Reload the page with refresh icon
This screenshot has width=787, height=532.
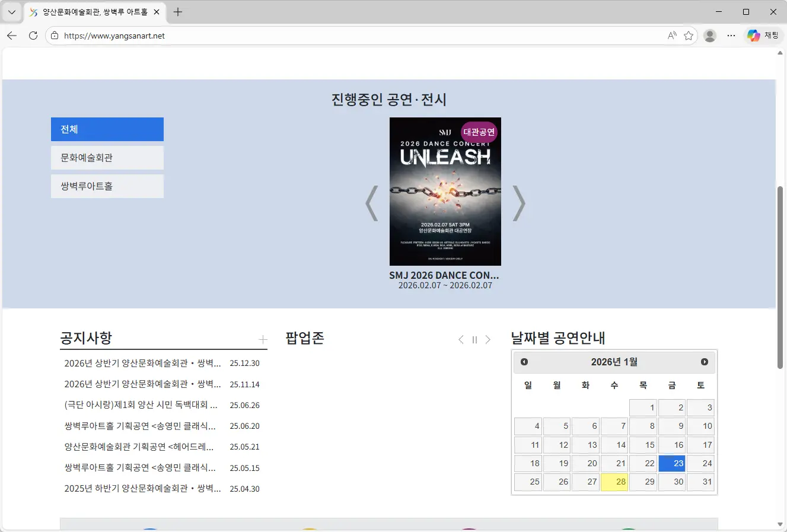(x=33, y=36)
